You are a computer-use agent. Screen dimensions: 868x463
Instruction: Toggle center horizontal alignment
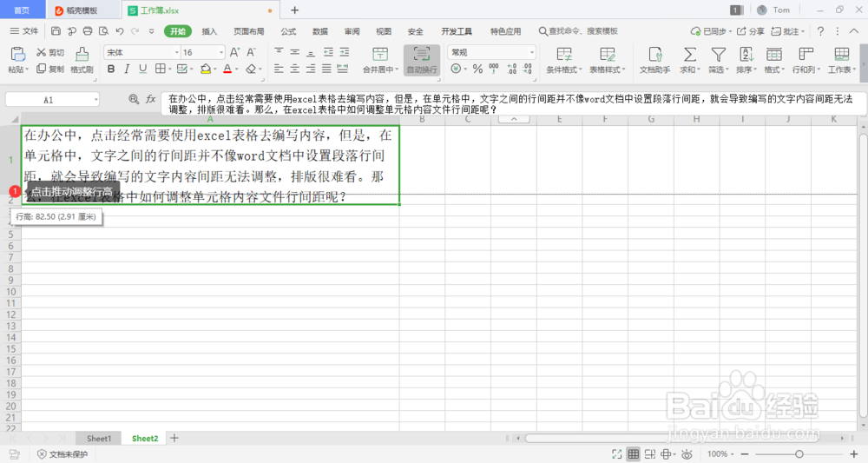294,69
